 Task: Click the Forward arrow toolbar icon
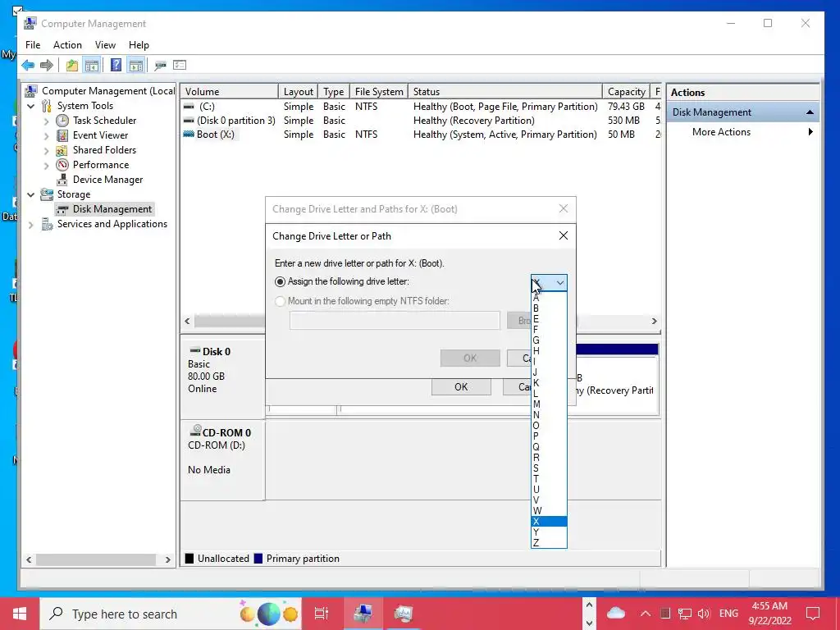[x=47, y=66]
